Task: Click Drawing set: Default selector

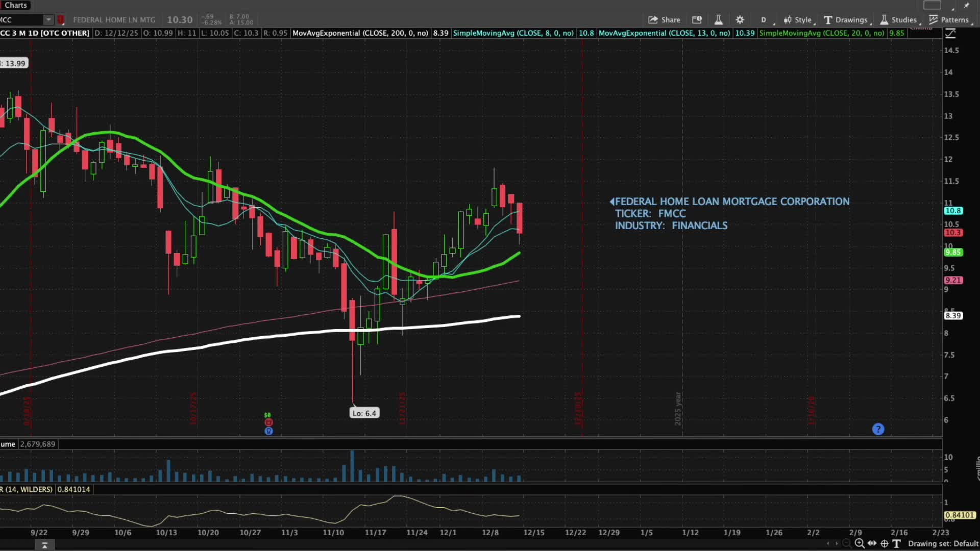Action: click(943, 544)
